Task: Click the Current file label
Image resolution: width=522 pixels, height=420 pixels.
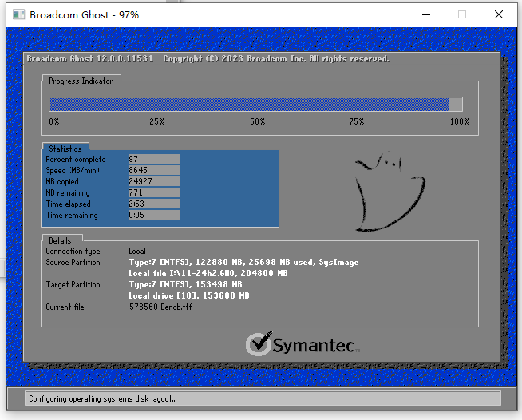Action: 65,307
